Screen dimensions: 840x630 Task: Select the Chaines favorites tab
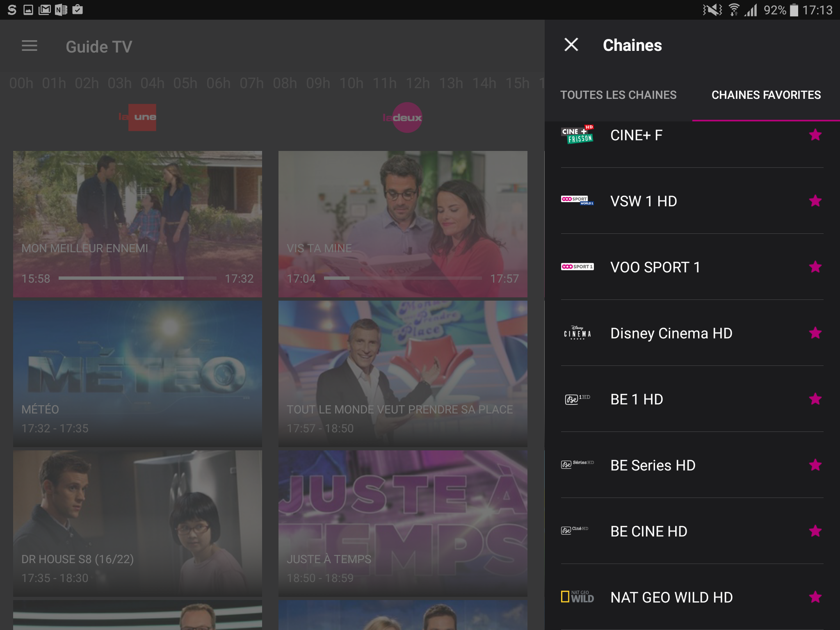click(x=766, y=95)
